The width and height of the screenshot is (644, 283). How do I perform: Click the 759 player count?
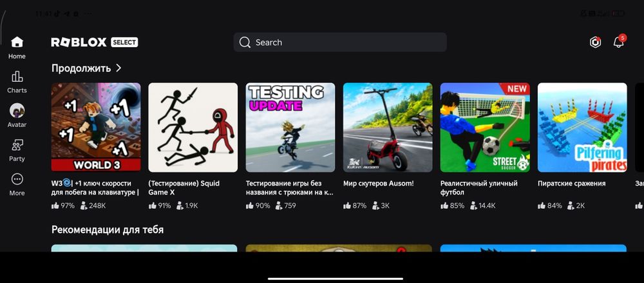pos(285,206)
